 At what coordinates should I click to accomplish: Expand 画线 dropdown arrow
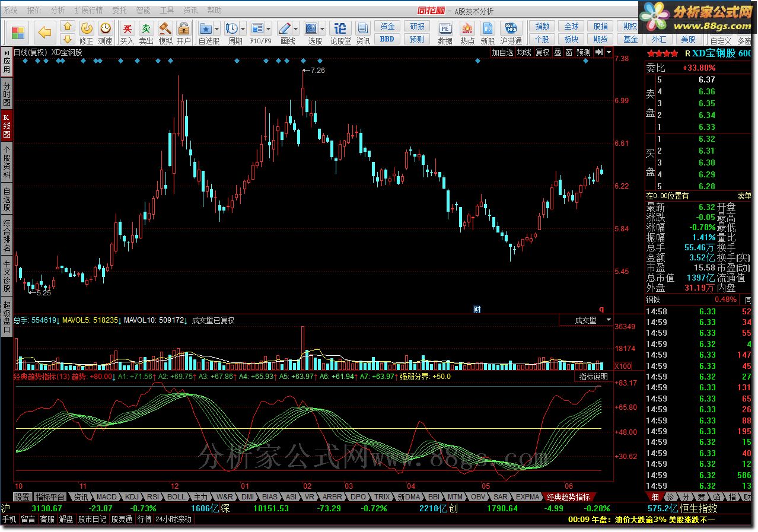tap(296, 28)
